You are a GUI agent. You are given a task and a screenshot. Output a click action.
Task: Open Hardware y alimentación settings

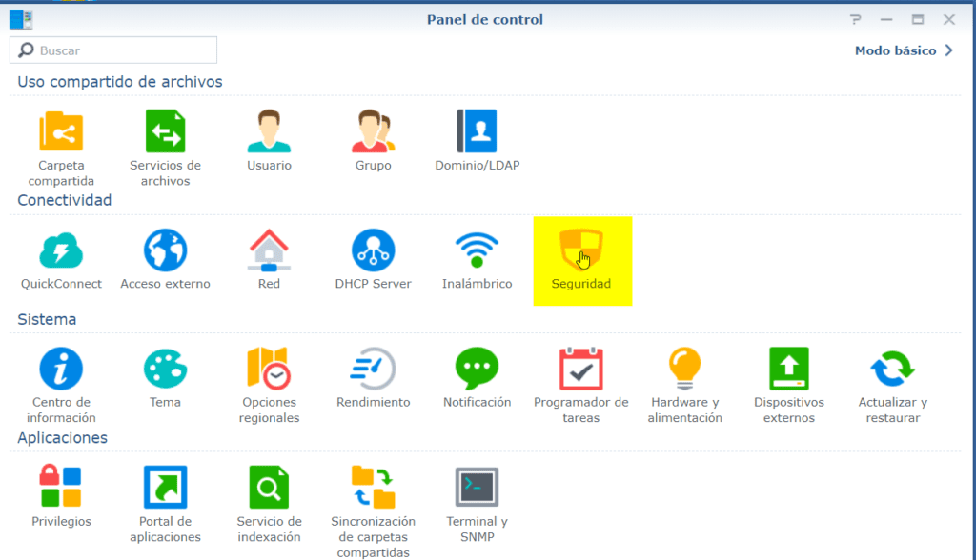point(685,369)
